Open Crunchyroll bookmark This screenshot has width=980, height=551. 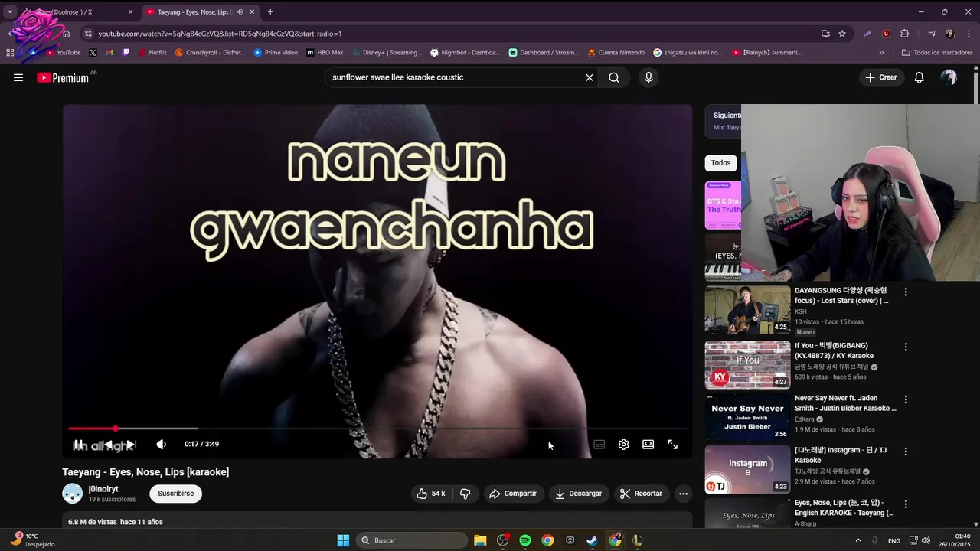[211, 53]
